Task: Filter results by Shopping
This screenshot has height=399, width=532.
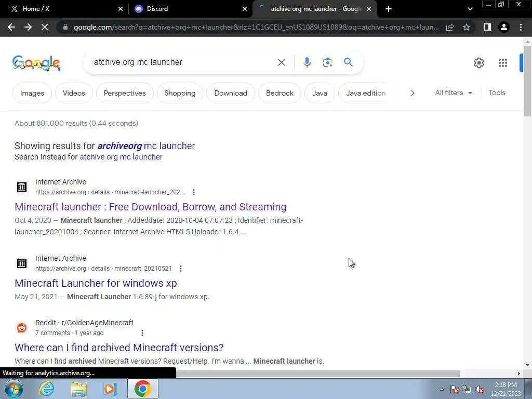Action: [180, 93]
